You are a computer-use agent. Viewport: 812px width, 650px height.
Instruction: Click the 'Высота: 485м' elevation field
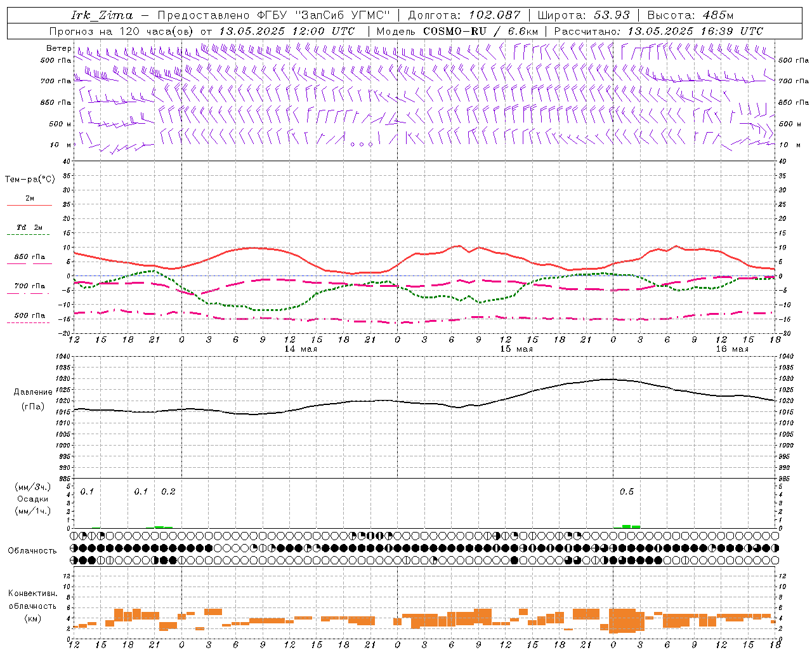[690, 15]
